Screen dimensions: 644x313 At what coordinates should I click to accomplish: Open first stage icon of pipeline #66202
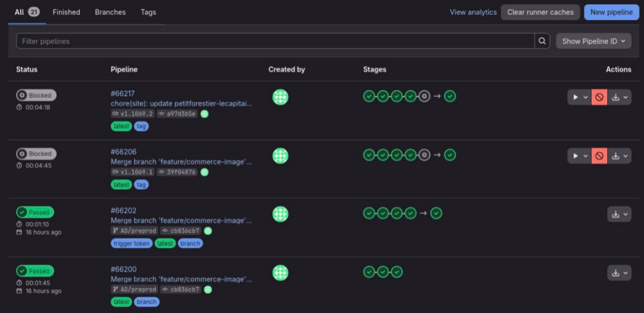tap(369, 213)
